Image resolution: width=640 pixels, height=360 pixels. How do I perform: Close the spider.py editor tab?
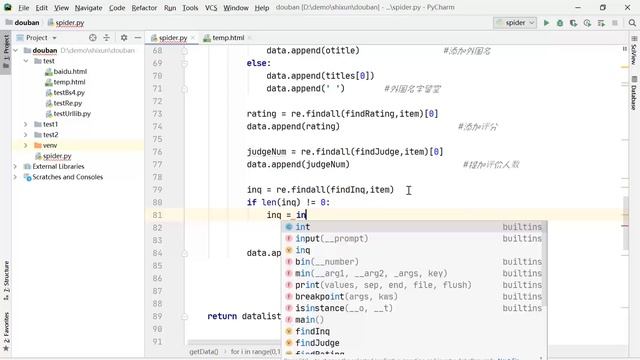193,38
